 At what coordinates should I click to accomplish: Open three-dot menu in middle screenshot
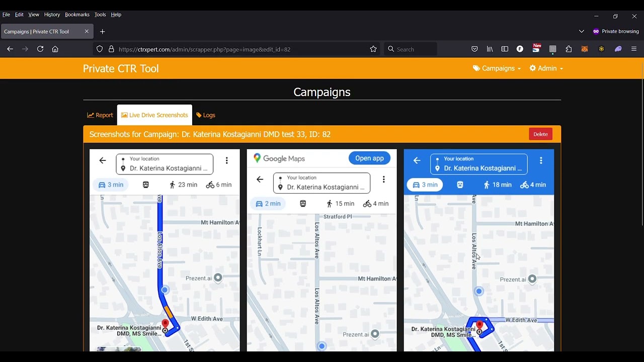[384, 179]
